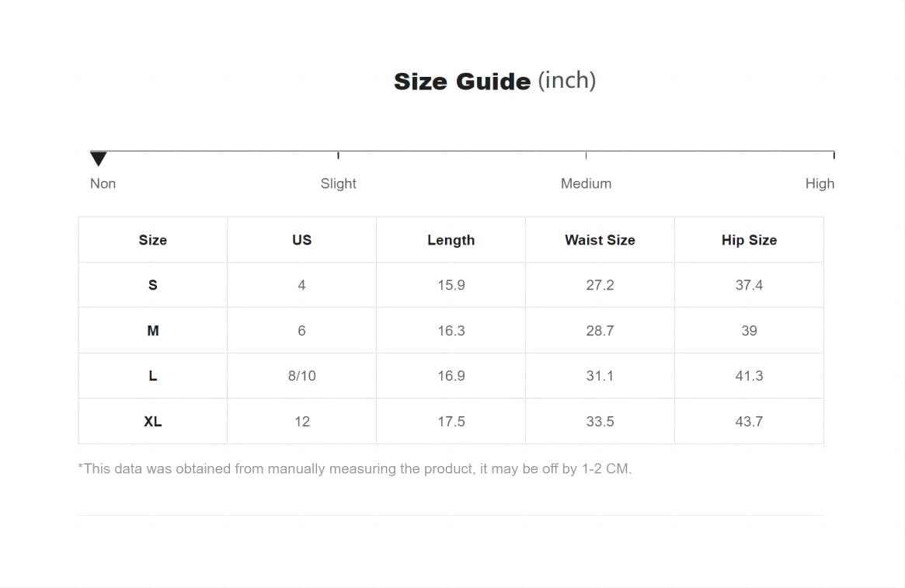905x588 pixels.
Task: Select the US column header
Action: [302, 240]
